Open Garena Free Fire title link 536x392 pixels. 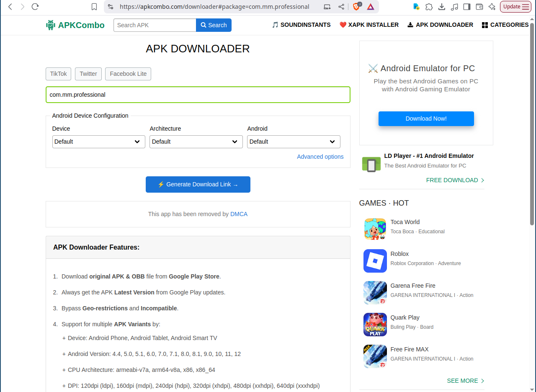click(x=413, y=286)
